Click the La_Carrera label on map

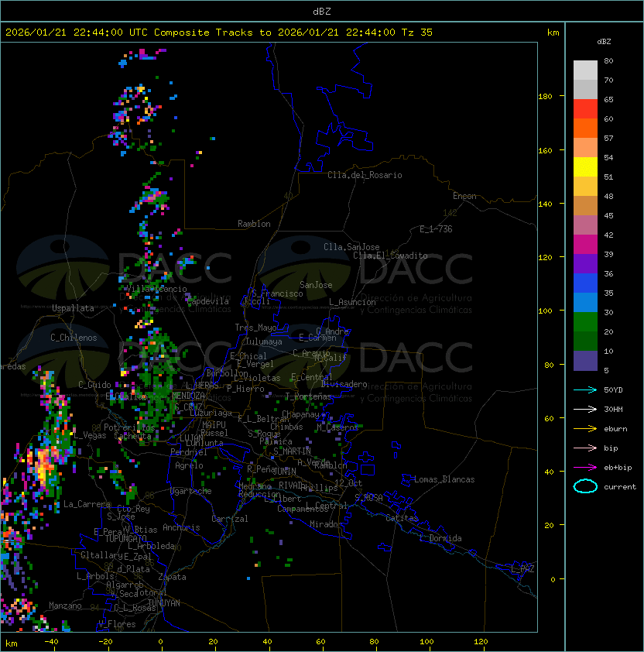[x=87, y=504]
